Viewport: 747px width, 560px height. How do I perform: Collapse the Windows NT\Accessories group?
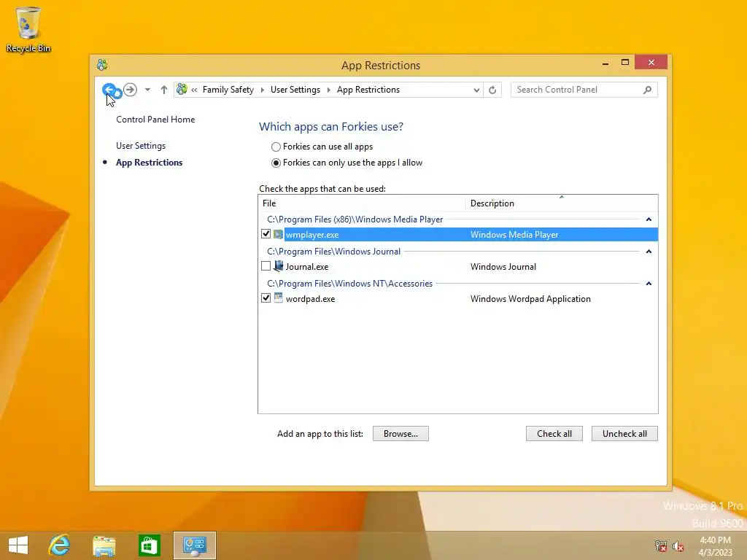tap(649, 284)
